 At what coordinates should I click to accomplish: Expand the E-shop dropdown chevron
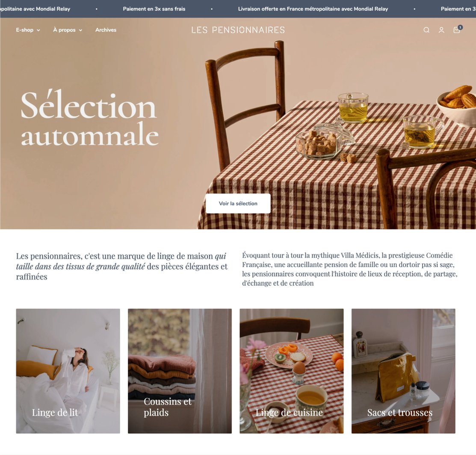tap(38, 30)
